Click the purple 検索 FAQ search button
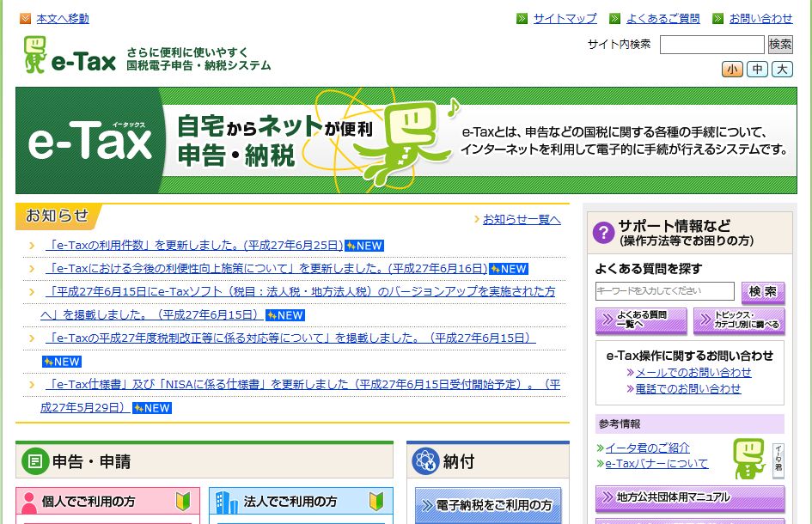The height and width of the screenshot is (524, 812). tap(763, 293)
